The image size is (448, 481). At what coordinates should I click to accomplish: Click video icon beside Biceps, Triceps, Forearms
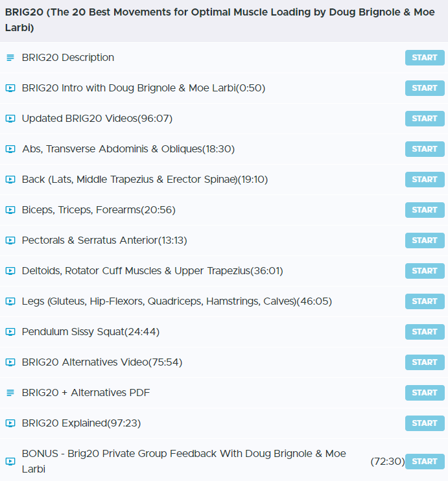10,210
